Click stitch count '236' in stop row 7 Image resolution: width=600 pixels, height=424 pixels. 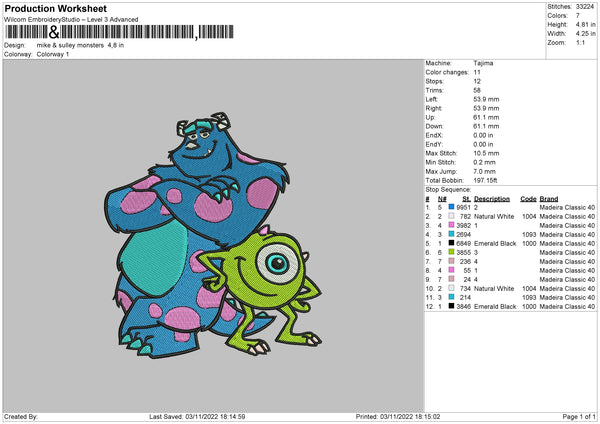465,261
